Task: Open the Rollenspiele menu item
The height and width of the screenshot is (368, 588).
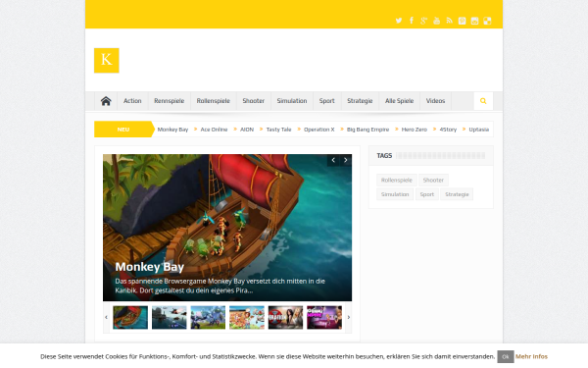Action: [x=214, y=101]
